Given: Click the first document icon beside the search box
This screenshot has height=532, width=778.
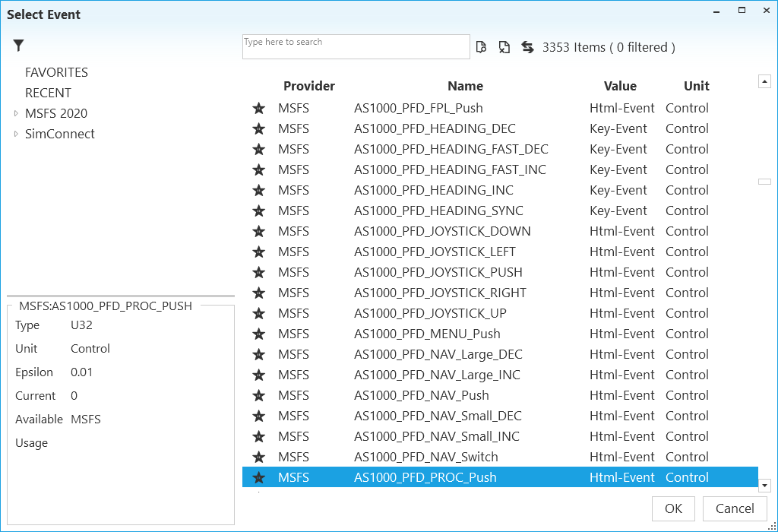Looking at the screenshot, I should click(x=481, y=47).
